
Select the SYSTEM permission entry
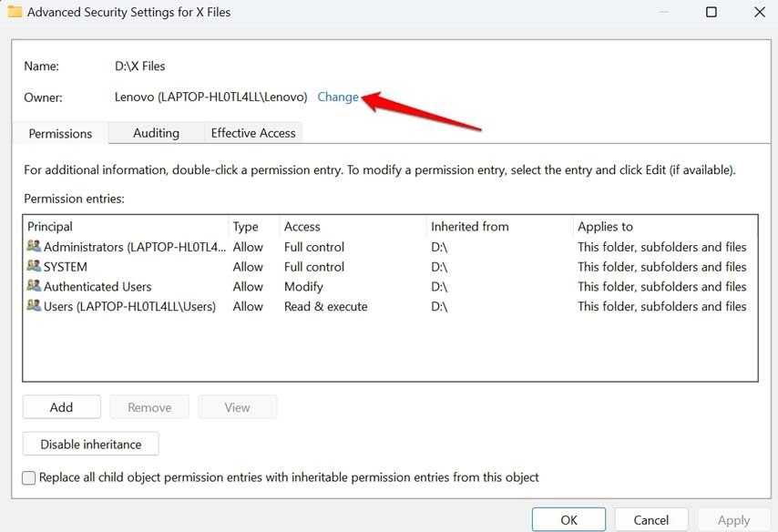[x=390, y=267]
